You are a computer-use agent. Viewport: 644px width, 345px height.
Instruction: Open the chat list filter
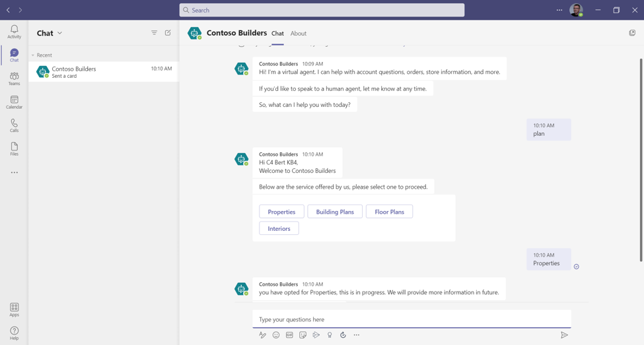[154, 33]
